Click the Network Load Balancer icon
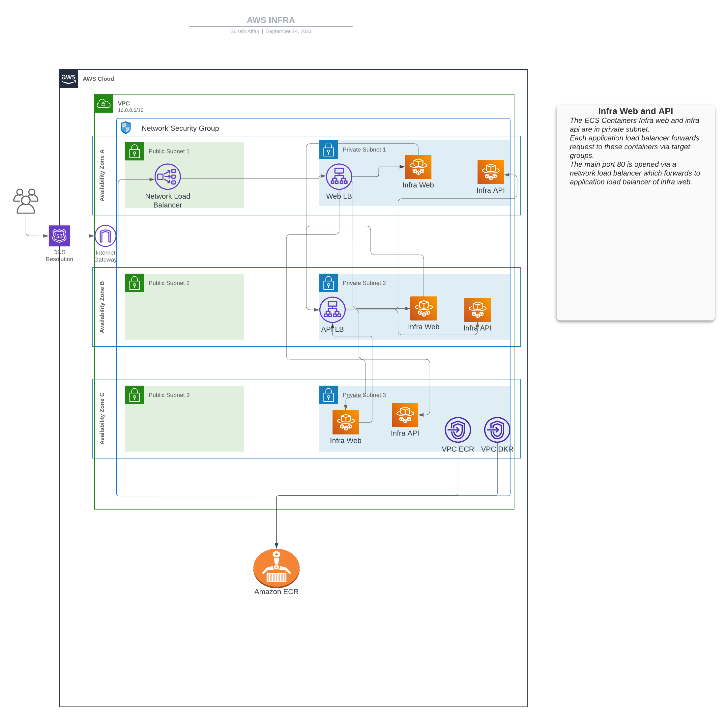This screenshot has width=728, height=720. click(x=168, y=177)
